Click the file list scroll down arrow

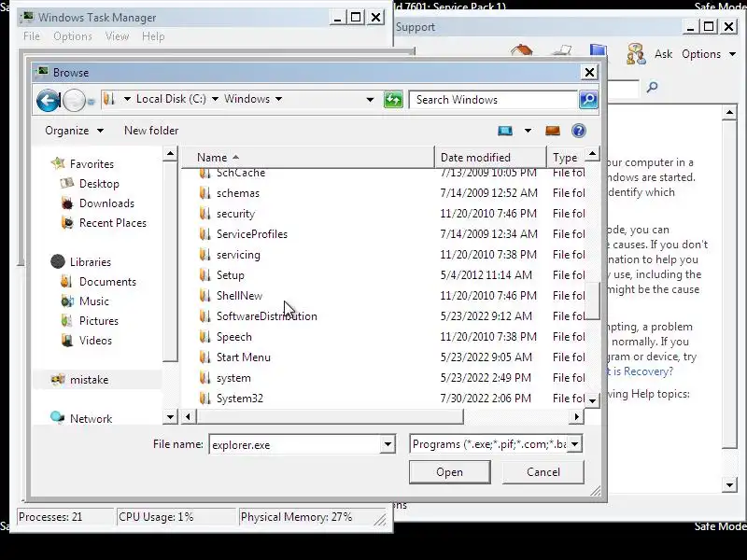point(592,400)
